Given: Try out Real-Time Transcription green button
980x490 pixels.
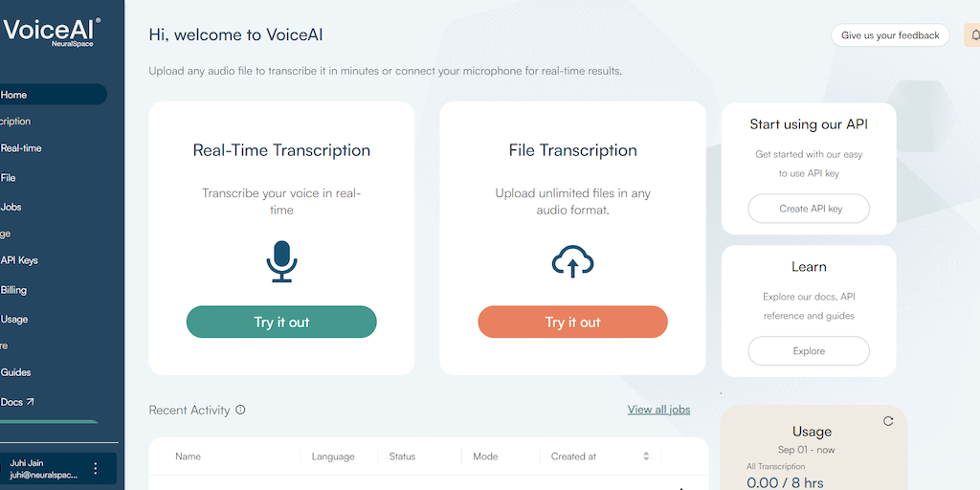Looking at the screenshot, I should (281, 322).
